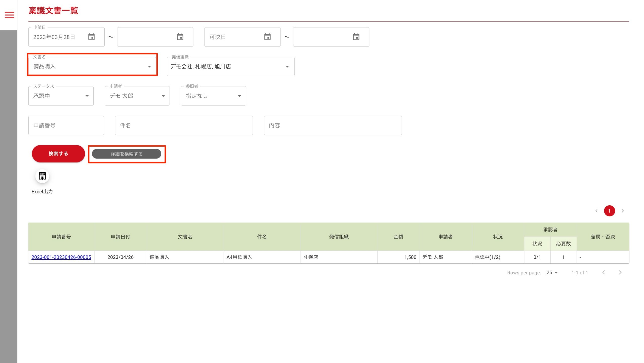Click the Excel出力 CSV download icon
This screenshot has width=644, height=363.
(x=42, y=176)
